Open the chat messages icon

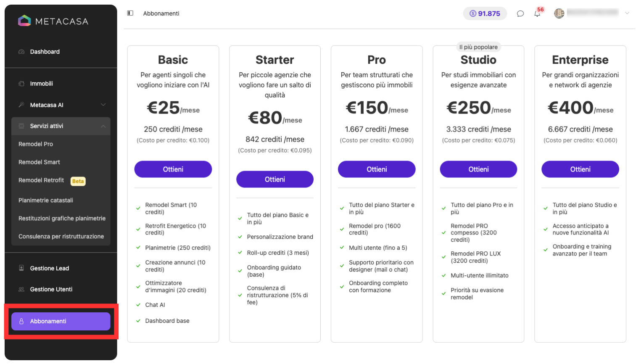pyautogui.click(x=520, y=13)
